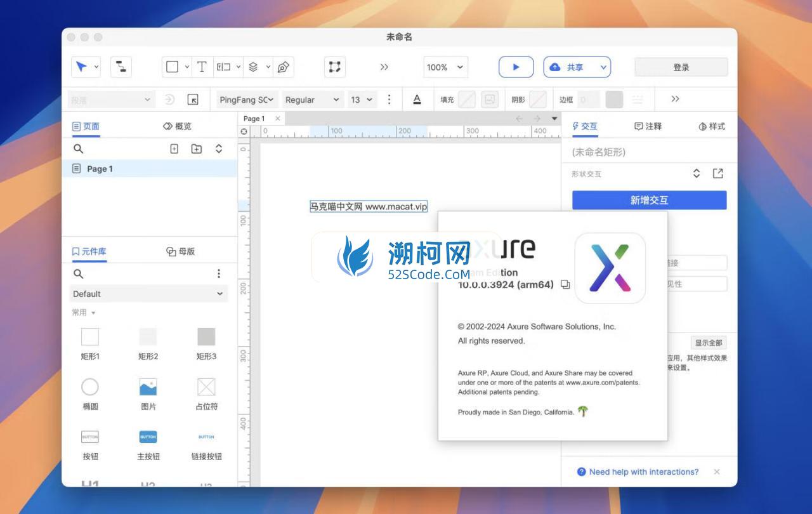Switch to the 交互 interactions tab

(x=585, y=126)
